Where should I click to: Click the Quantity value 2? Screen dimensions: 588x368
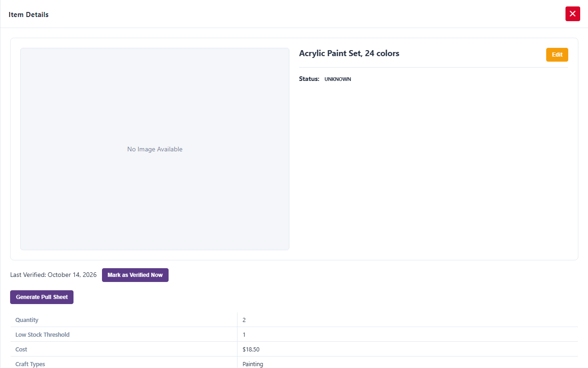click(244, 320)
